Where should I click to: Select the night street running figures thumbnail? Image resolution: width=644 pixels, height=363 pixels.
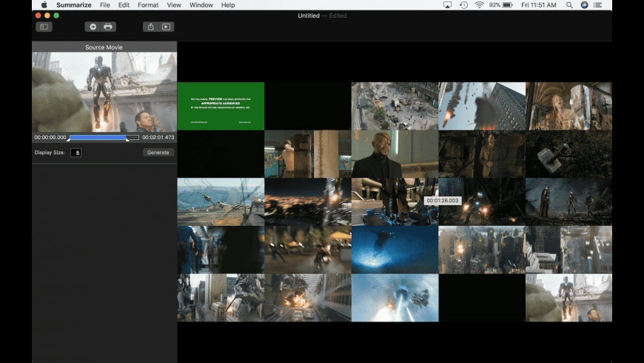[308, 250]
